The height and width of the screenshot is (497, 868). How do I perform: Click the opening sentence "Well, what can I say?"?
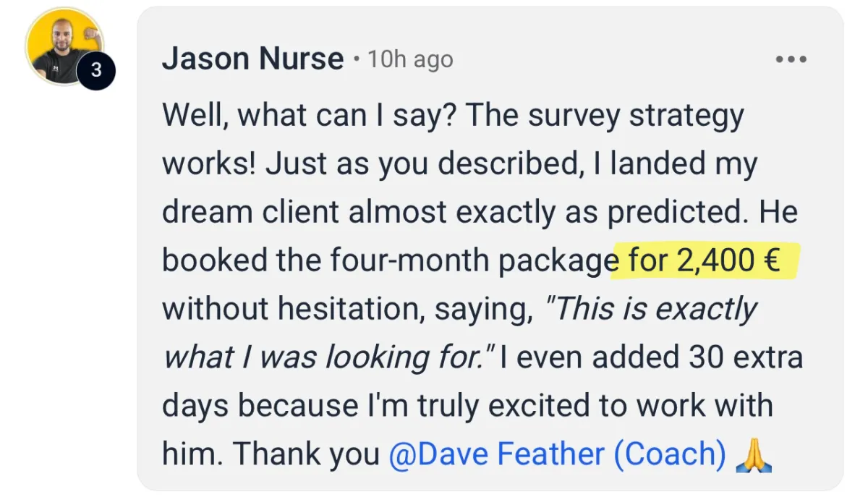[310, 117]
